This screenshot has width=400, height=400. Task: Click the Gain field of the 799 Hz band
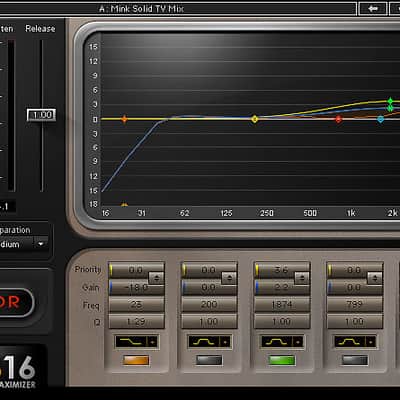pyautogui.click(x=355, y=287)
